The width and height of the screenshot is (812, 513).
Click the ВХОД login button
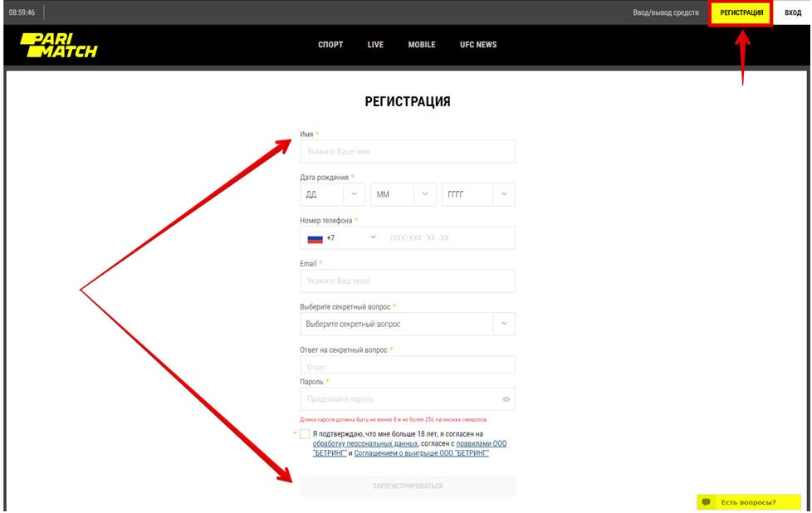(792, 13)
